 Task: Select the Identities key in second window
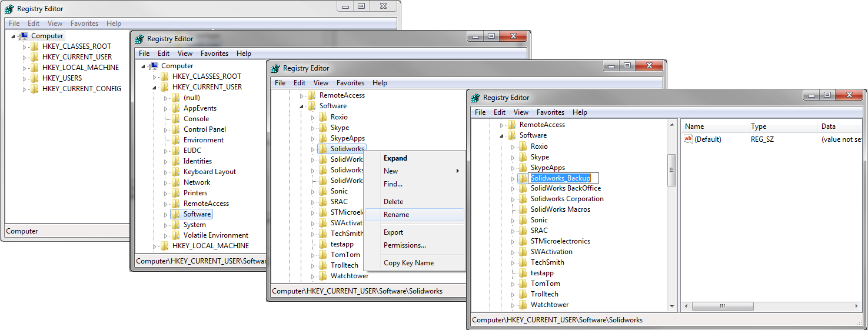[198, 161]
